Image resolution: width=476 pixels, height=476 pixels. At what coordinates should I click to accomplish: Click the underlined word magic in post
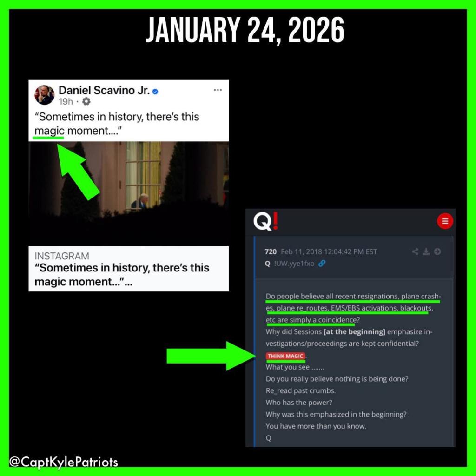pyautogui.click(x=49, y=131)
